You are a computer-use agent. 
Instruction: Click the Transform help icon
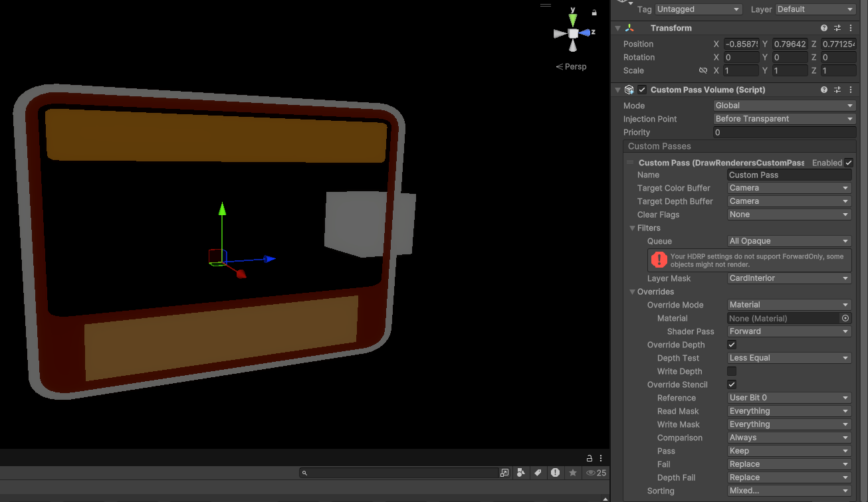pos(823,28)
